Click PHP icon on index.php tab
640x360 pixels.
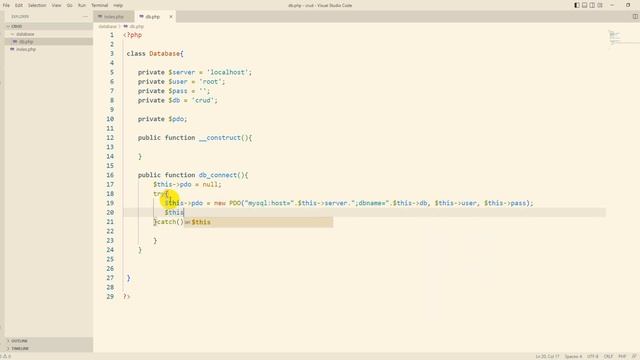(100, 17)
